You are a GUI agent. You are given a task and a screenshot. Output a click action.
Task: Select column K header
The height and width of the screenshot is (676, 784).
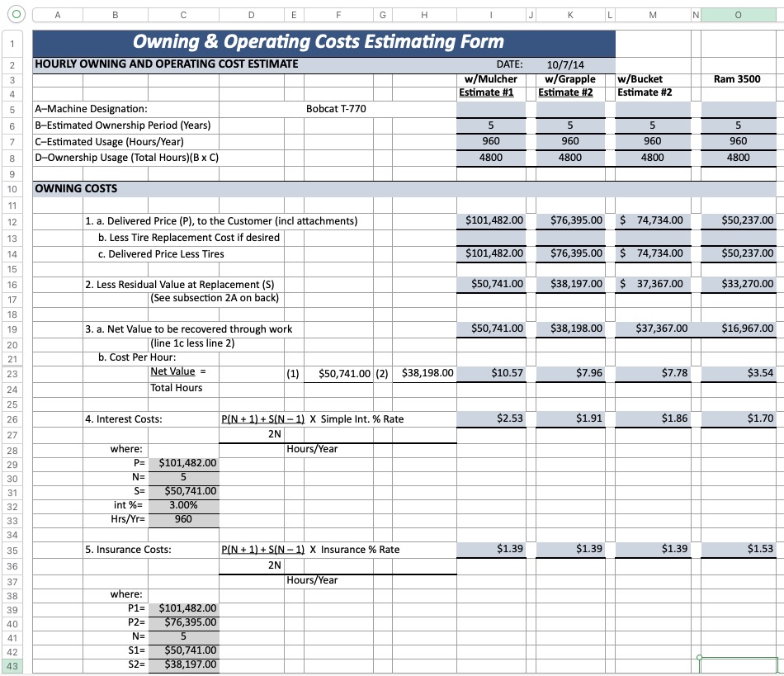tap(570, 15)
